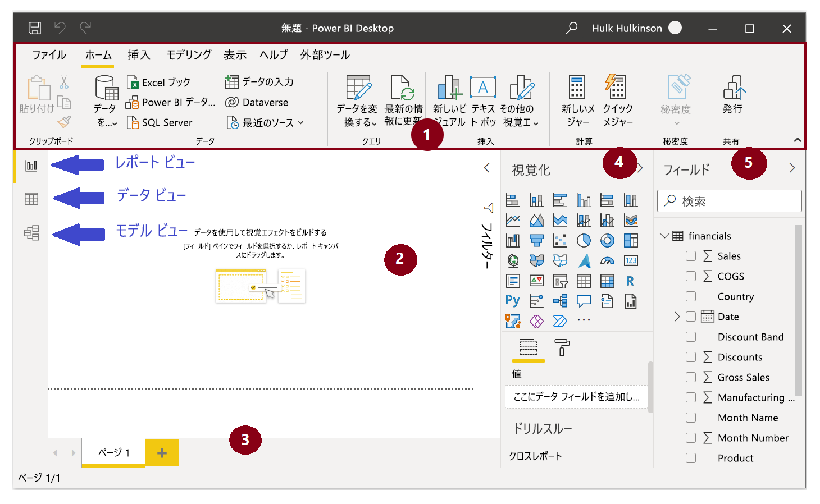820x504 pixels.
Task: Open the title bar search magnifier
Action: (x=572, y=28)
